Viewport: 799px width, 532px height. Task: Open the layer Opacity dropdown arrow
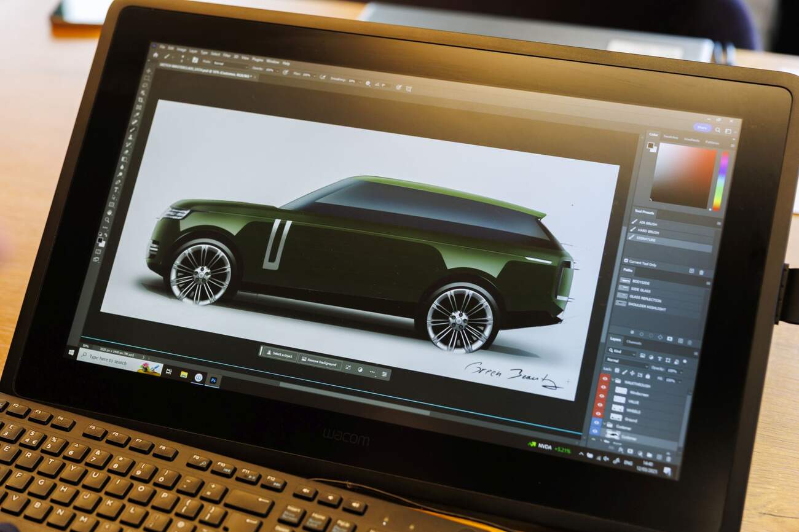pyautogui.click(x=681, y=372)
